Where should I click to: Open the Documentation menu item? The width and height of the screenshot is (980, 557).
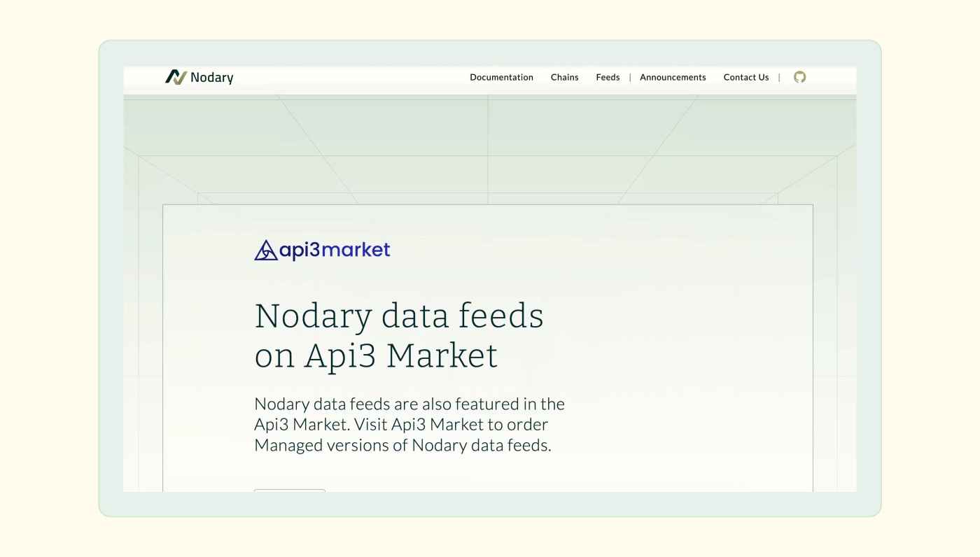[501, 77]
